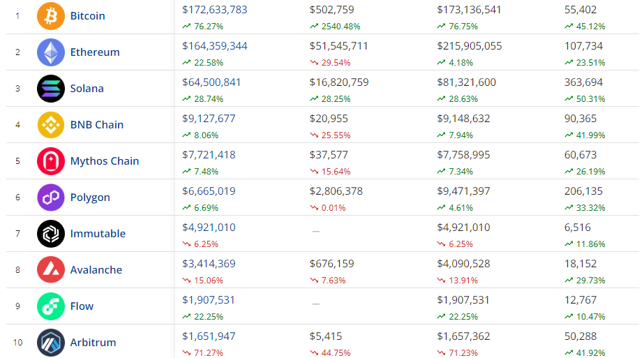Screen dimensions: 644x358
Task: Go to the Solana chain page
Action: point(87,89)
